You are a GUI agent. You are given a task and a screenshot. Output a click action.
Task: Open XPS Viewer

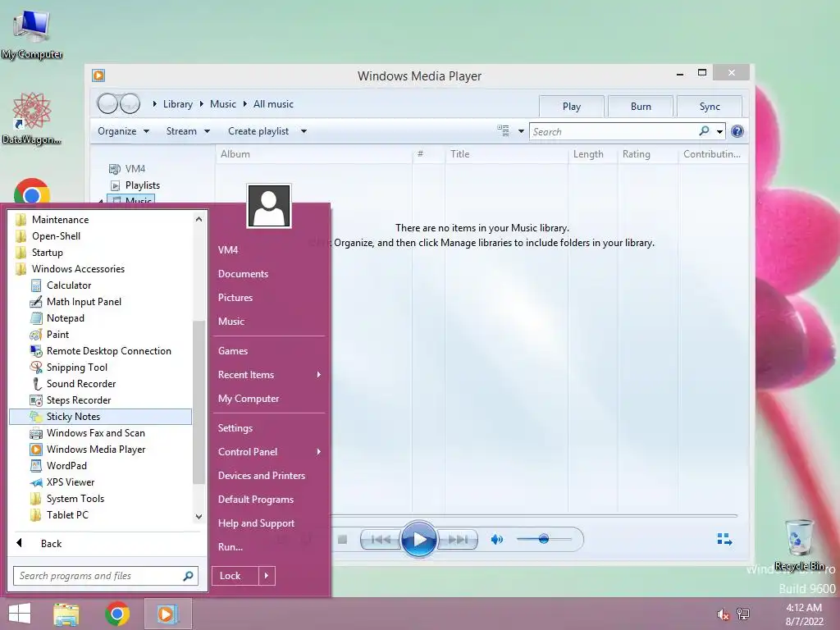point(71,482)
